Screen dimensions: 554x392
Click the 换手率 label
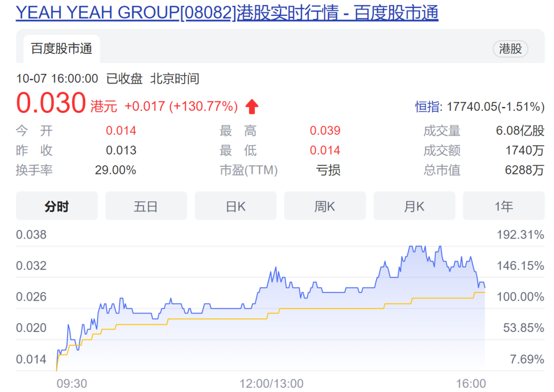34,170
